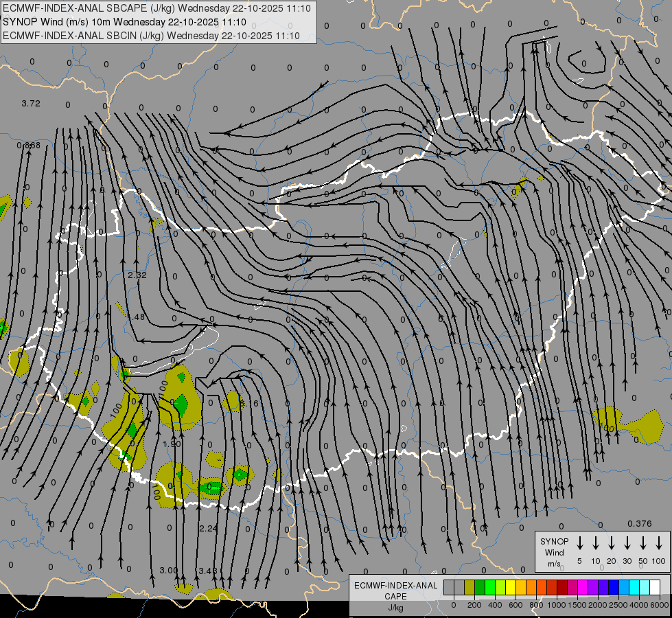Pick the purple CAPE swatch before 2000
Image resolution: width=672 pixels, height=618 pixels.
tap(593, 587)
